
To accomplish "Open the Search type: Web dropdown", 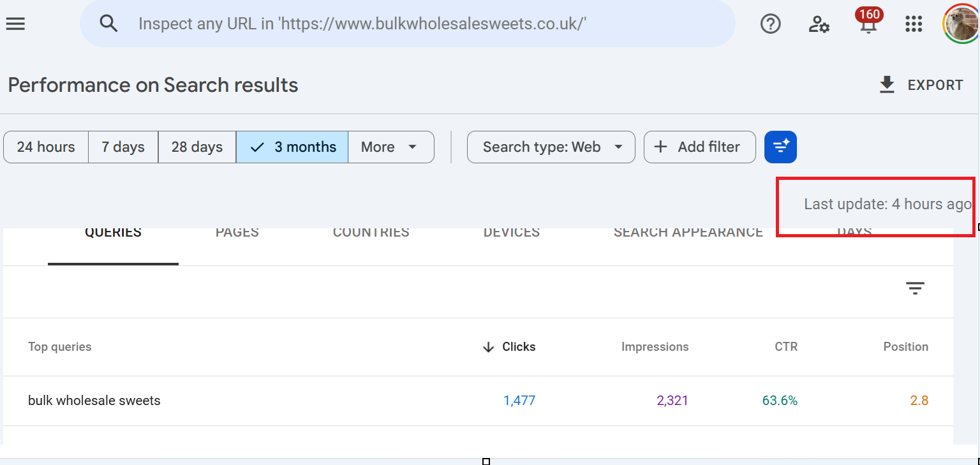I will click(x=551, y=147).
